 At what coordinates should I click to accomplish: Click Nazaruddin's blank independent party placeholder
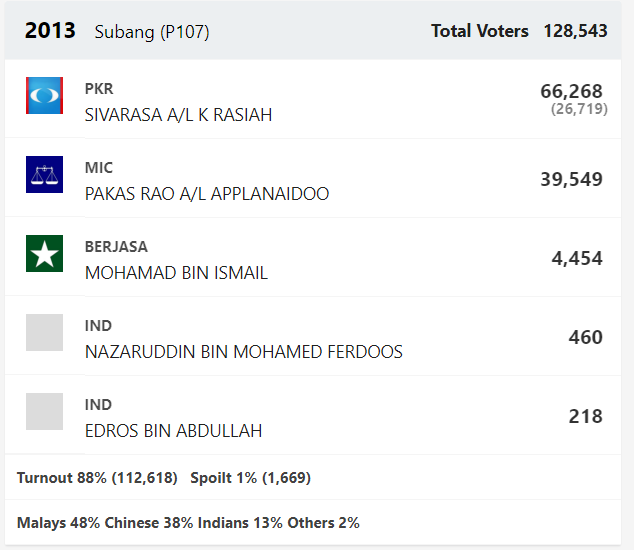(x=44, y=332)
